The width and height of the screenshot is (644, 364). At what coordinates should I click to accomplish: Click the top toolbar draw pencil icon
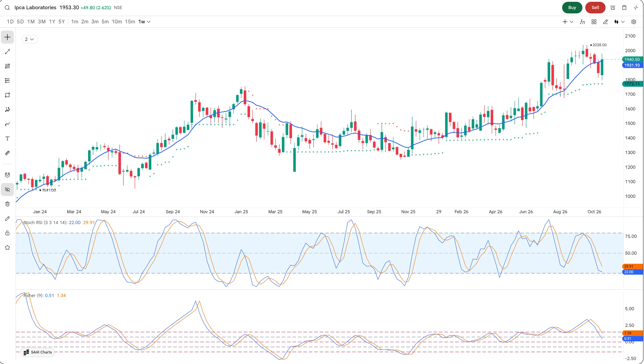coord(605,22)
